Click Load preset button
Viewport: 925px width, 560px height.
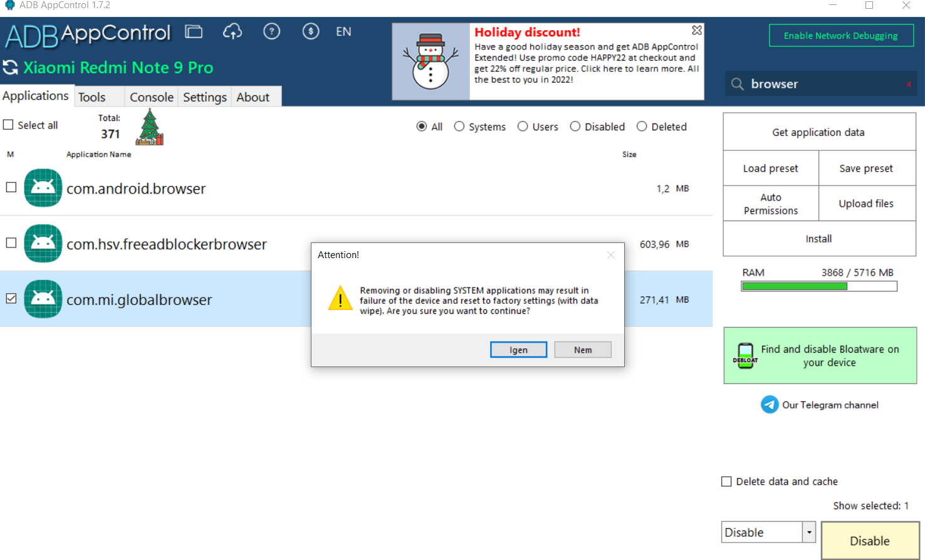coord(771,169)
